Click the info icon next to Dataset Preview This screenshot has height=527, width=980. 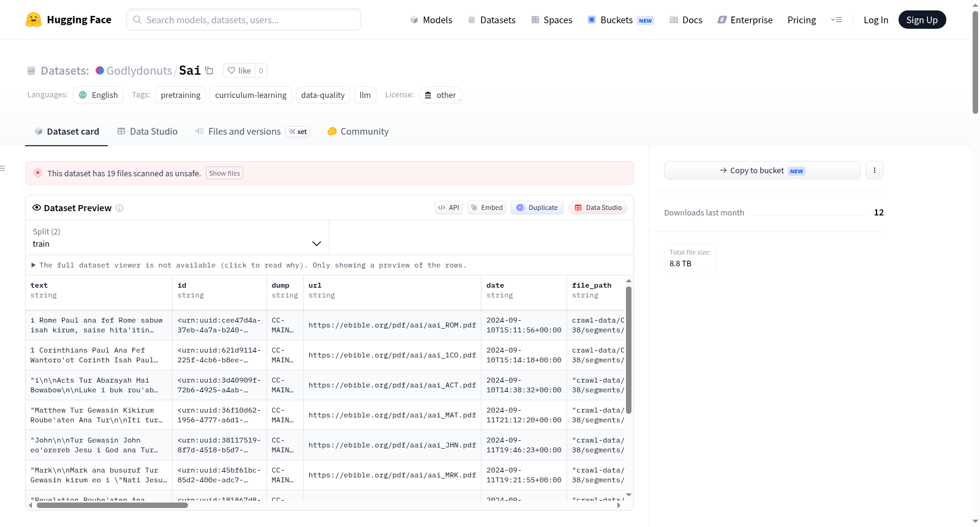[119, 208]
